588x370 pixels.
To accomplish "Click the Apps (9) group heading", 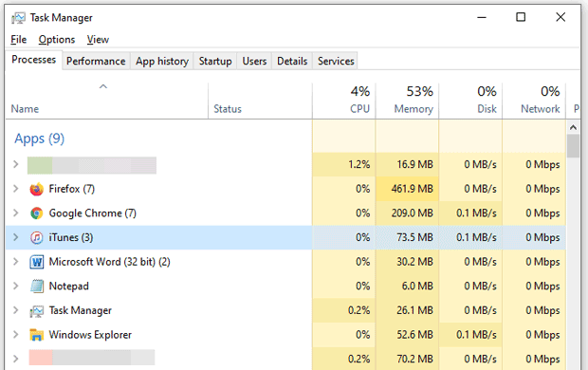I will (x=40, y=139).
